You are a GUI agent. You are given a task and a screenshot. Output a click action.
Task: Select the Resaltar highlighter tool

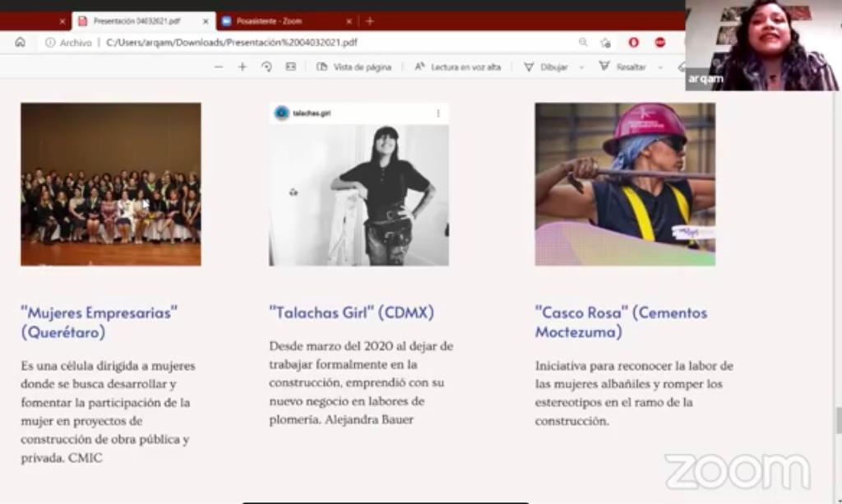tap(622, 67)
